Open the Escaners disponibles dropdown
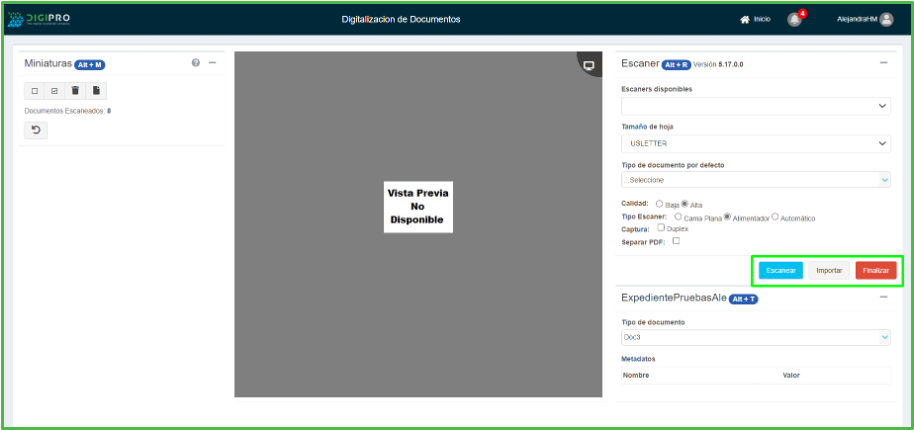The height and width of the screenshot is (430, 914). pos(755,106)
